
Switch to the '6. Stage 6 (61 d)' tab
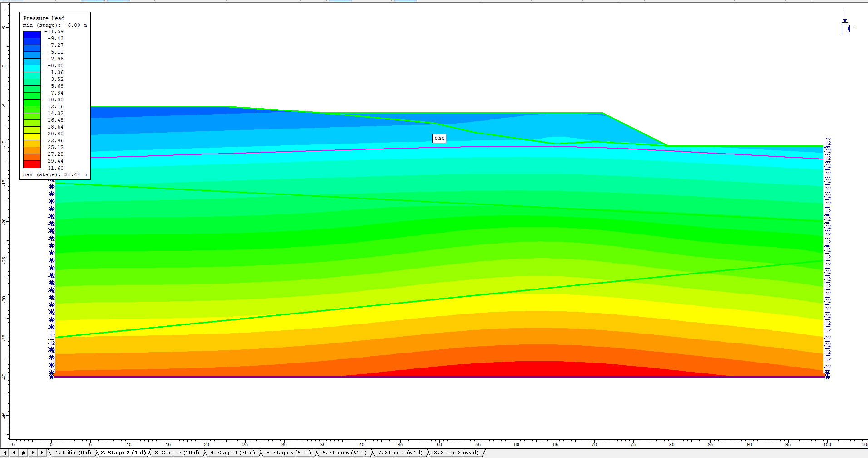click(345, 453)
